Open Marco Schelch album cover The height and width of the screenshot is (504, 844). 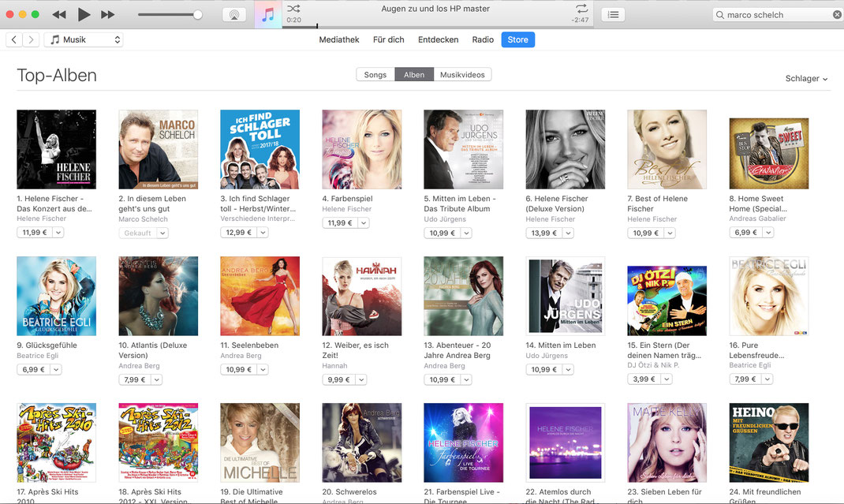coord(159,149)
